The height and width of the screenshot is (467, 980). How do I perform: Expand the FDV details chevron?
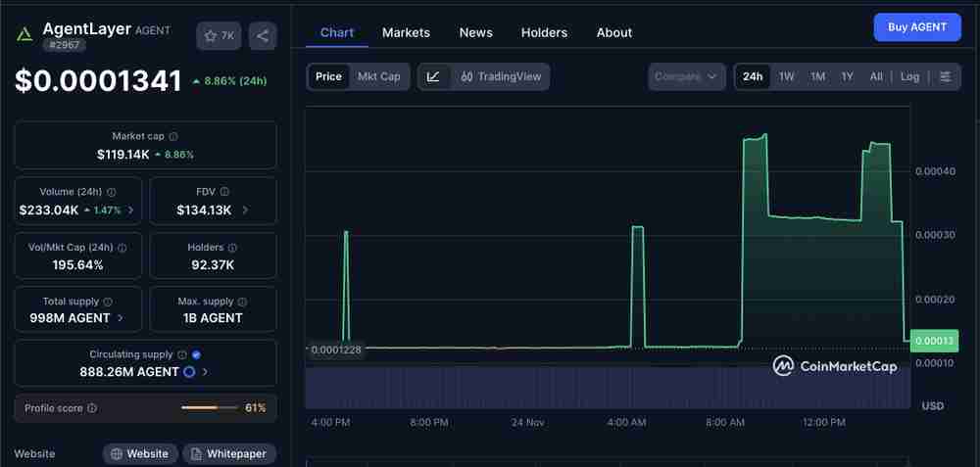(245, 210)
